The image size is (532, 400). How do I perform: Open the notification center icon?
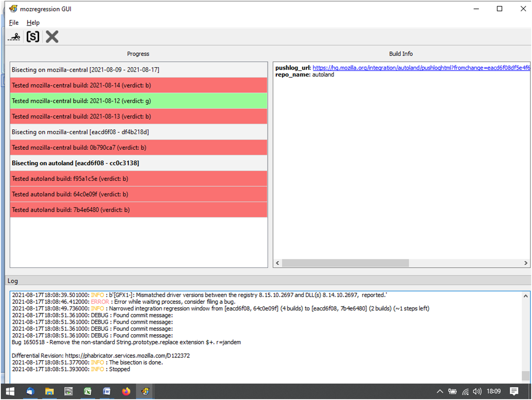tap(514, 391)
